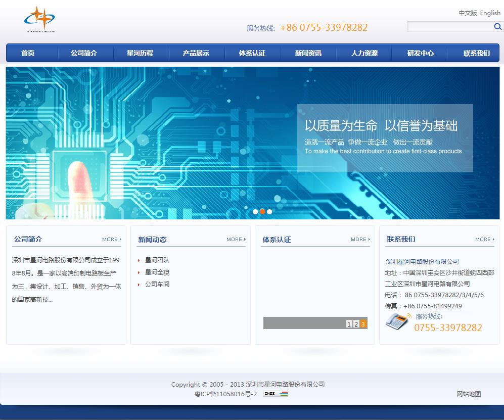The height and width of the screenshot is (420, 504).
Task: Click the 深圳星河电路股份有限公司 contact link
Action: pos(422,261)
